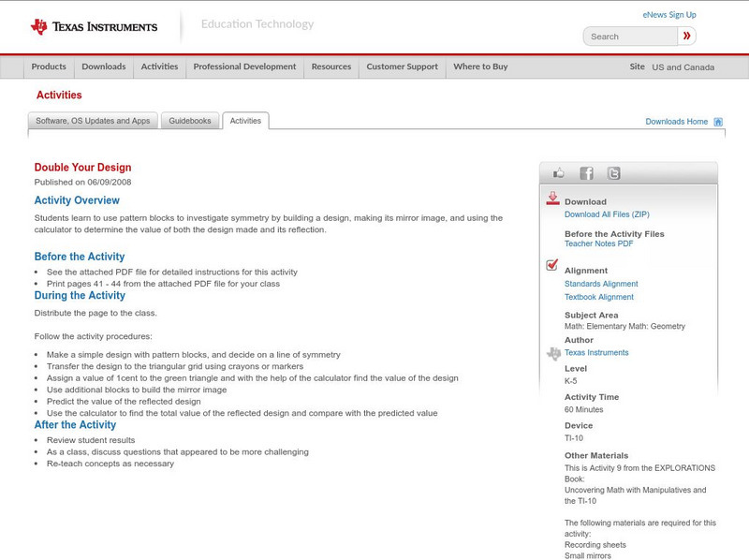Open the Downloads menu
This screenshot has width=749, height=560.
tap(104, 66)
